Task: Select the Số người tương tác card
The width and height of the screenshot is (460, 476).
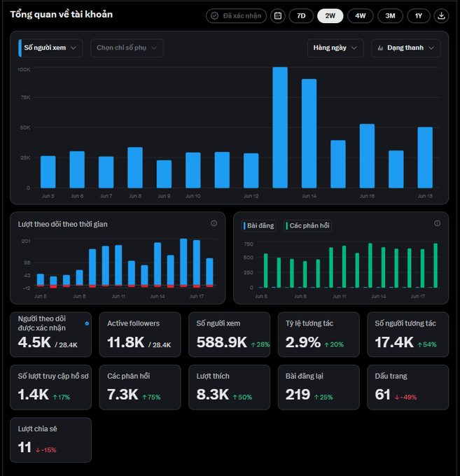Action: [x=407, y=335]
